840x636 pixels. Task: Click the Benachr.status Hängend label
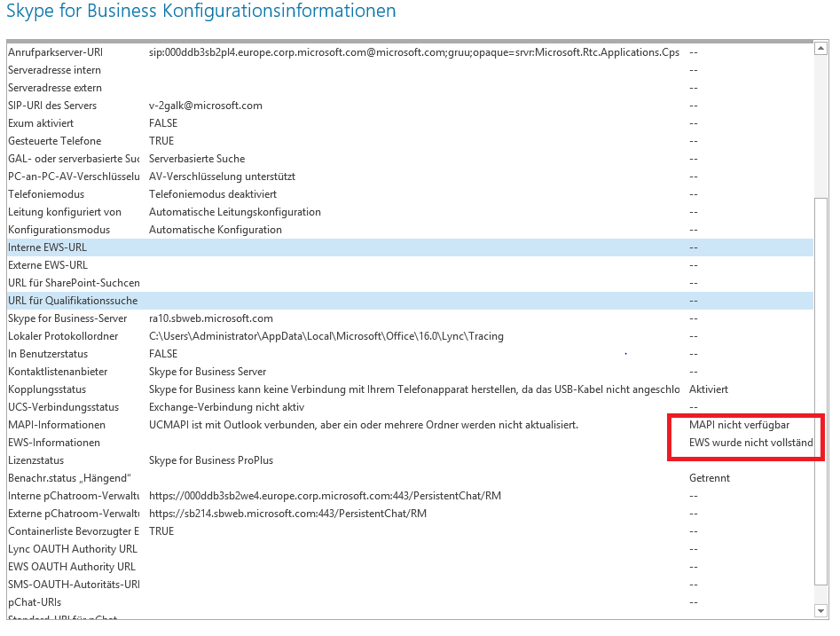click(x=69, y=477)
